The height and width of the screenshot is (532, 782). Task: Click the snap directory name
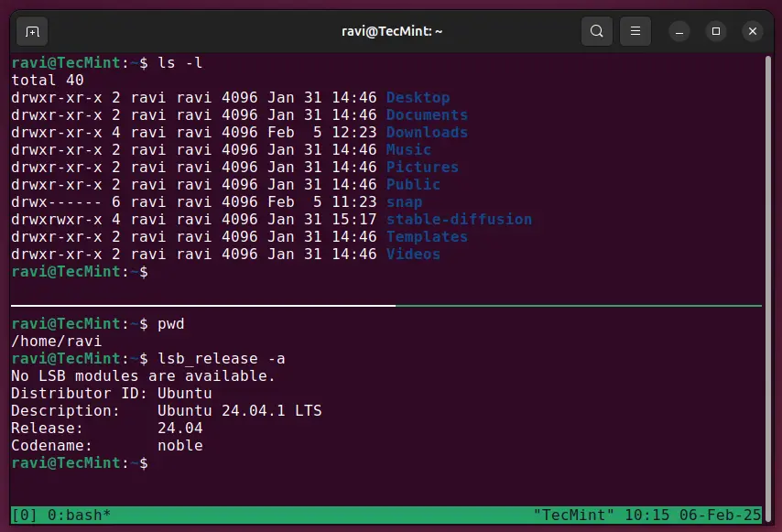pyautogui.click(x=404, y=202)
